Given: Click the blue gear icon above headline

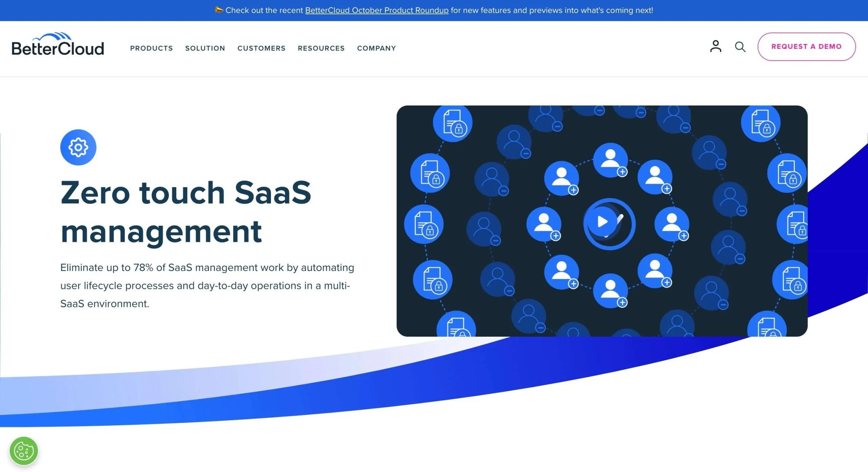Looking at the screenshot, I should [78, 147].
